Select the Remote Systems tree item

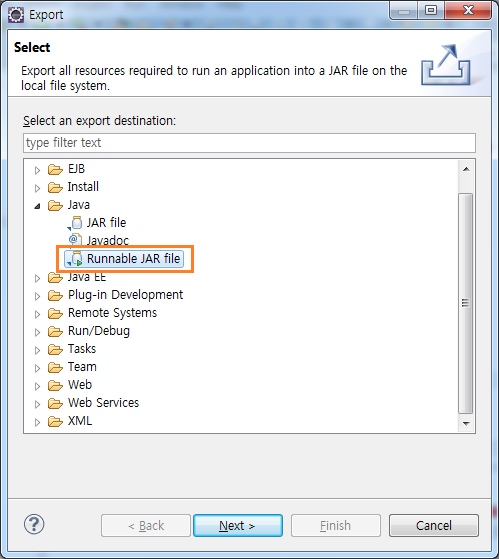112,313
